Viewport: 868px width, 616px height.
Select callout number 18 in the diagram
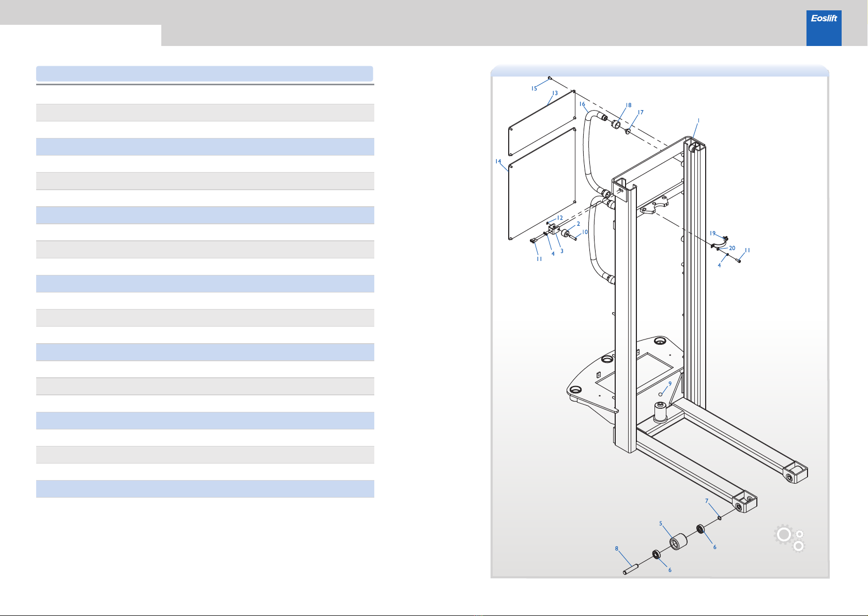[629, 105]
